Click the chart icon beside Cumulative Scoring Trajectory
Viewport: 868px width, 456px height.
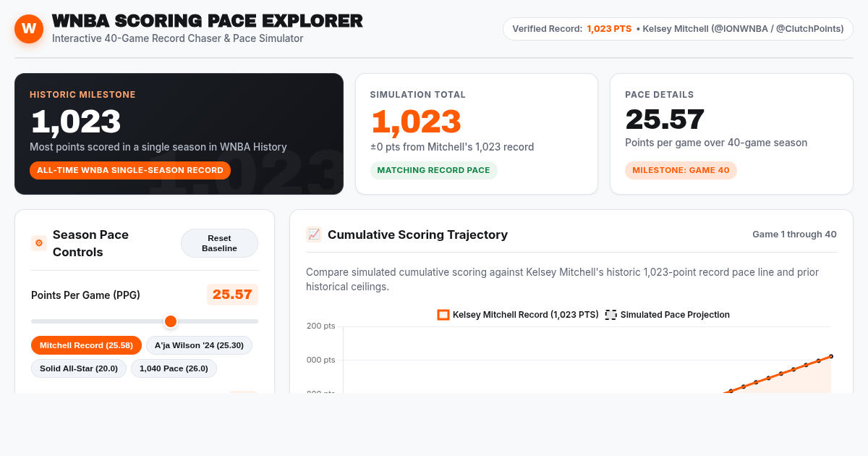[314, 235]
